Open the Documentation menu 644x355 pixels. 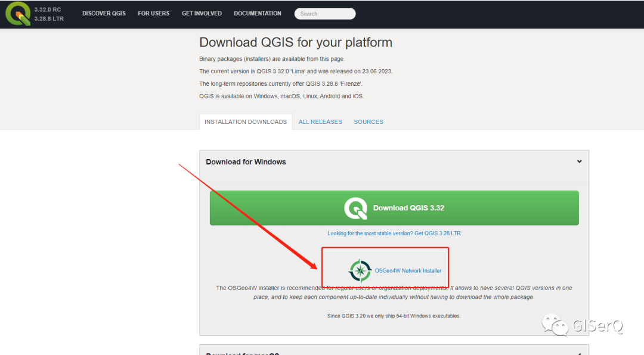[x=258, y=14]
